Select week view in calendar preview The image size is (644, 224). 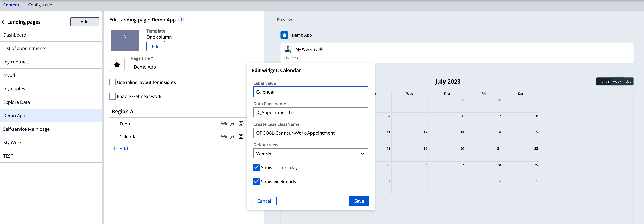[617, 82]
